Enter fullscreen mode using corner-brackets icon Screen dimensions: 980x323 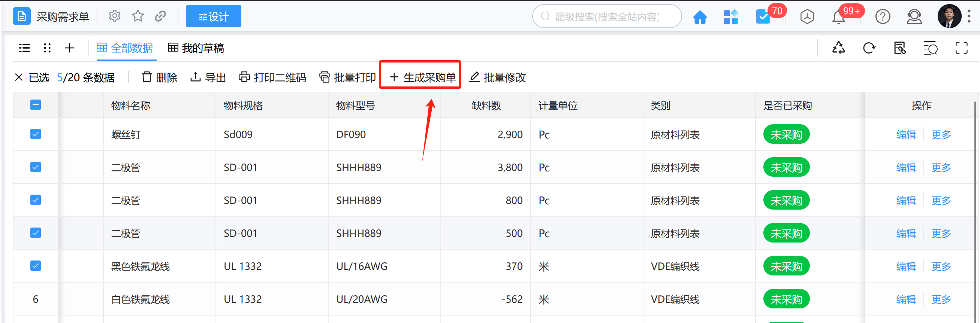pyautogui.click(x=961, y=48)
